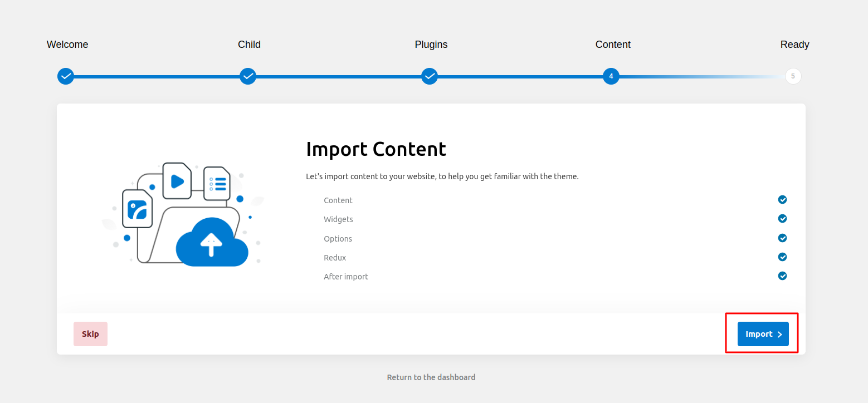The image size is (868, 403).
Task: Click the step 4 Content circle
Action: click(611, 76)
